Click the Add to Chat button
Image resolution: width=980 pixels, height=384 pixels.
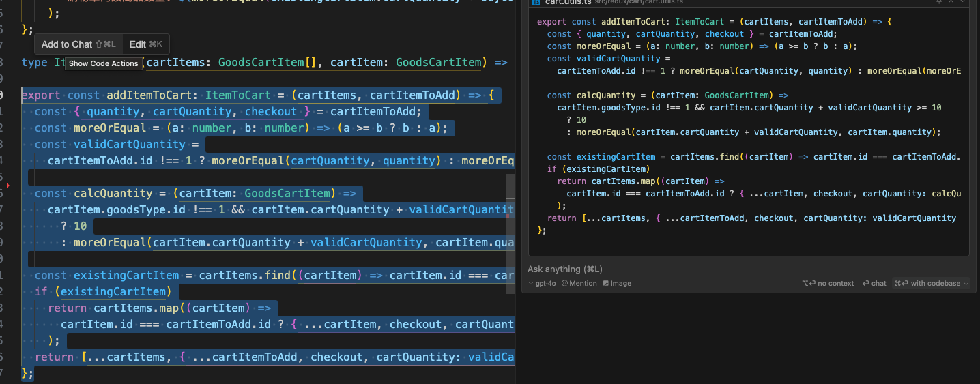[x=78, y=44]
